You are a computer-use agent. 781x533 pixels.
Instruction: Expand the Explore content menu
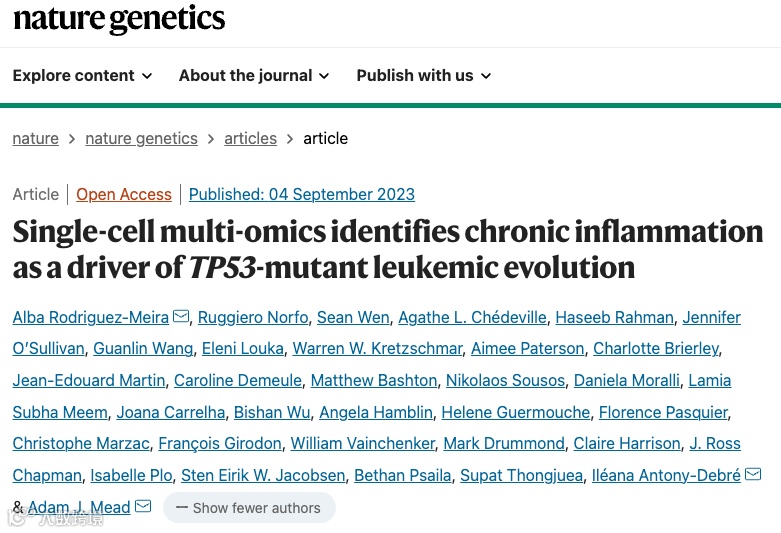tap(82, 76)
